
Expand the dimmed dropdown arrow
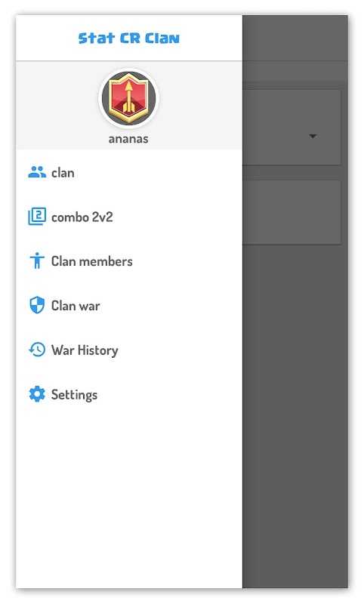pos(313,136)
